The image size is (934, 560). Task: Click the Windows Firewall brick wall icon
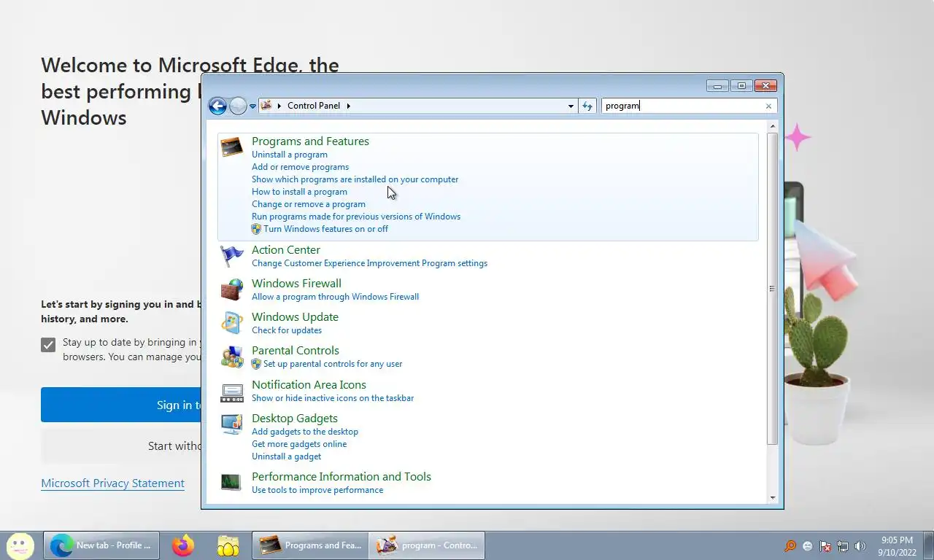(x=232, y=289)
